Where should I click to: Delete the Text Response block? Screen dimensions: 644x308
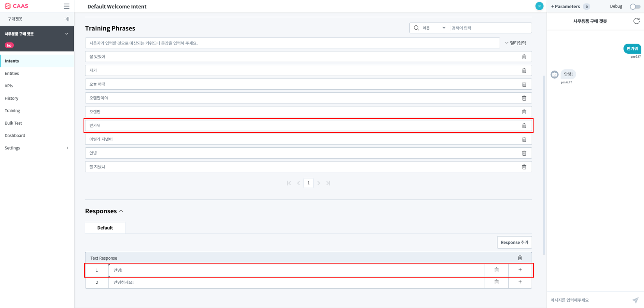tap(519, 258)
